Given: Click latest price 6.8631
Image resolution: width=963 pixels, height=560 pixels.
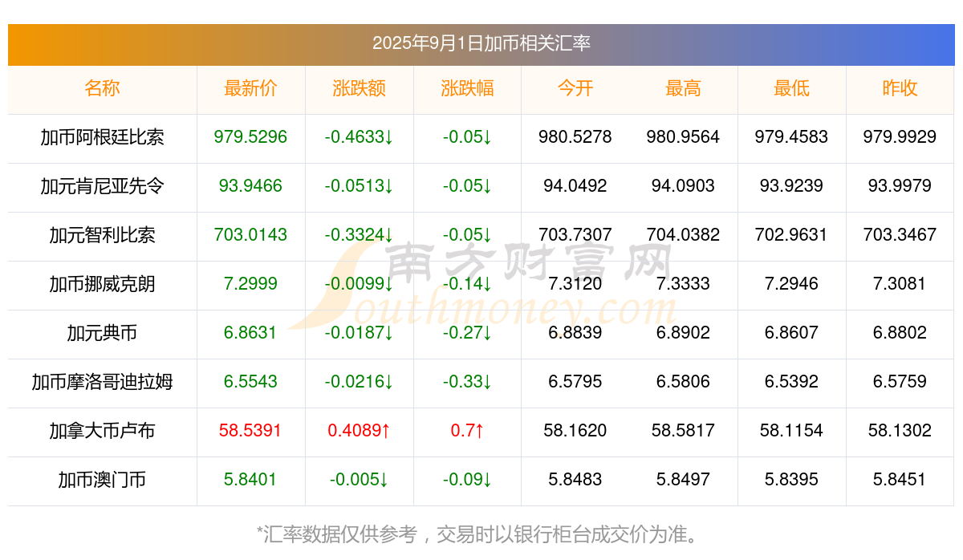Looking at the screenshot, I should 250,333.
